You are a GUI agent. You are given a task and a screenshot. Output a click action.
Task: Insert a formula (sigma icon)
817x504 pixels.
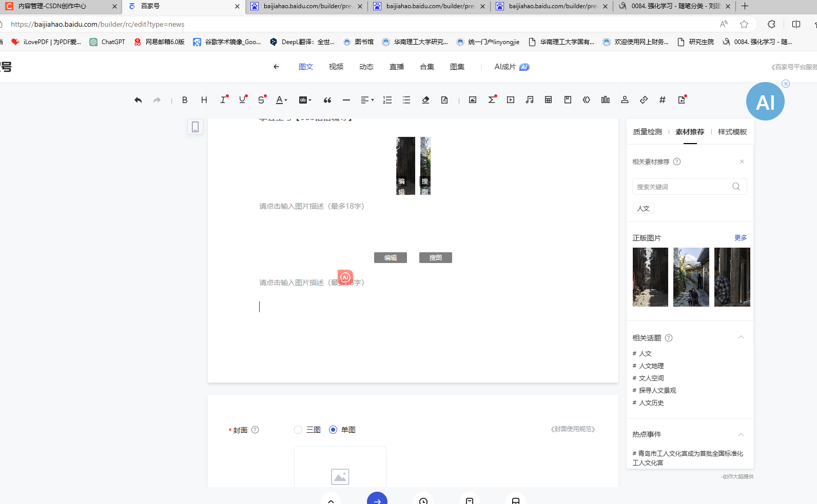click(492, 100)
